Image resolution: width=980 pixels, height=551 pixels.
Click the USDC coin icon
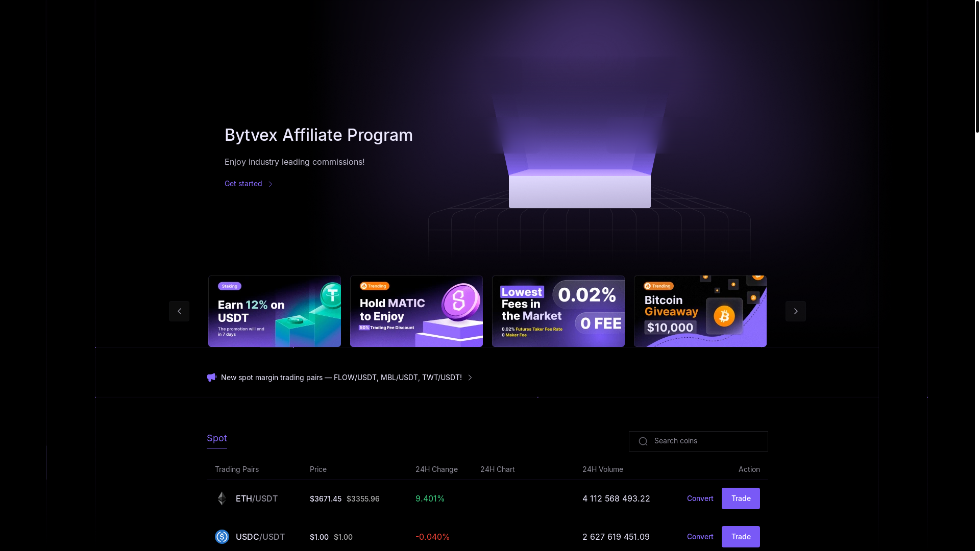pos(222,537)
